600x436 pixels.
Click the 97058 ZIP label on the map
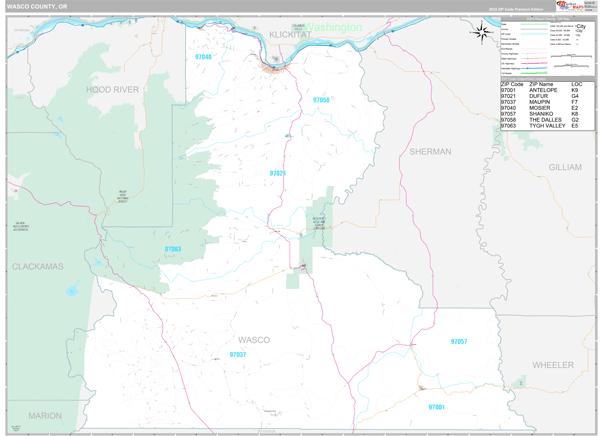321,100
